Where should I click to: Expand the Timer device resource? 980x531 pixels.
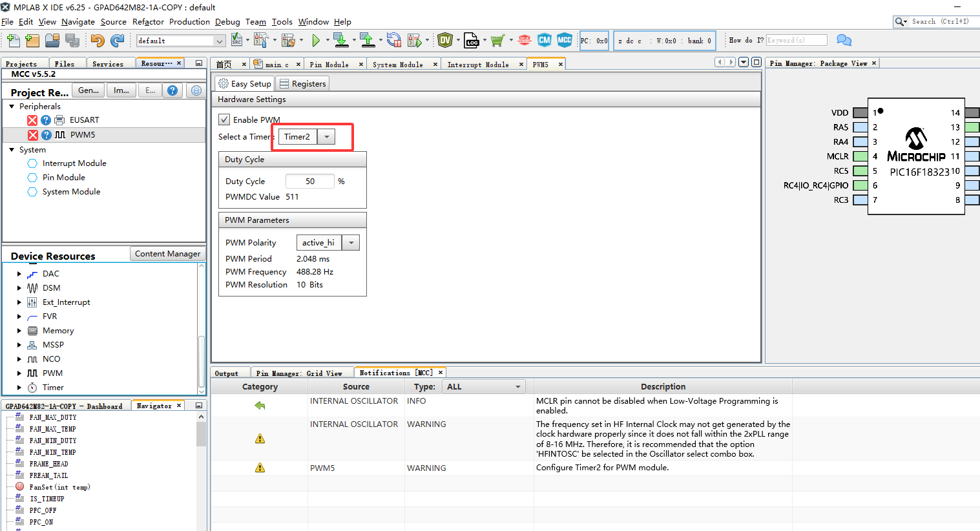click(19, 388)
